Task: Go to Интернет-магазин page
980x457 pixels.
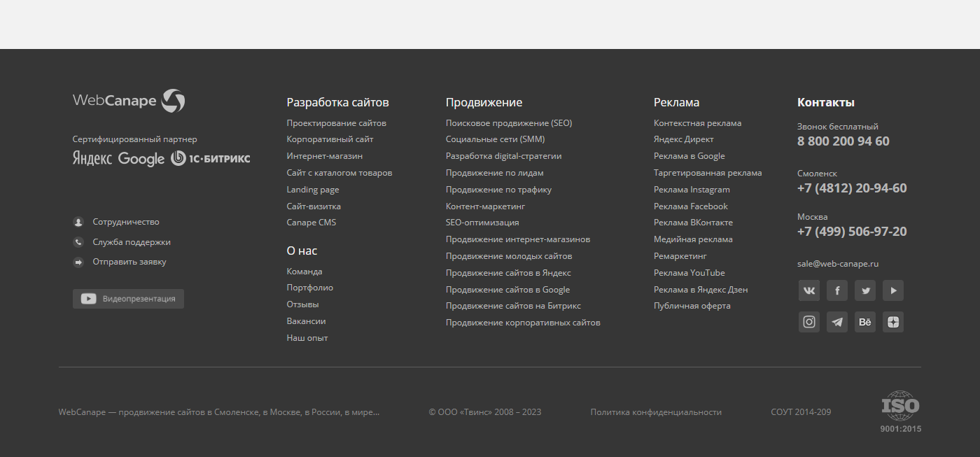Action: pos(324,156)
